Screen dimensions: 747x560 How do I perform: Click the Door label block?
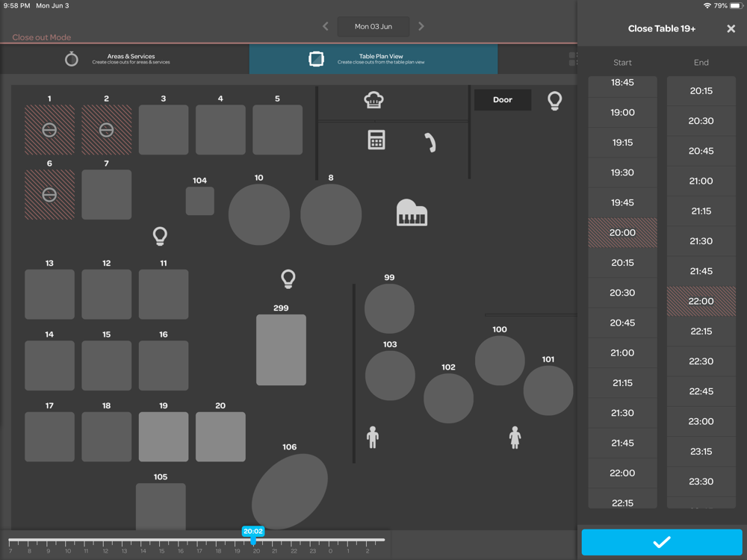point(503,100)
